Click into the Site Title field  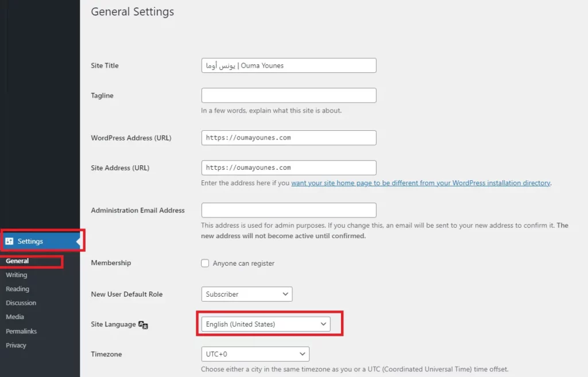tap(289, 65)
